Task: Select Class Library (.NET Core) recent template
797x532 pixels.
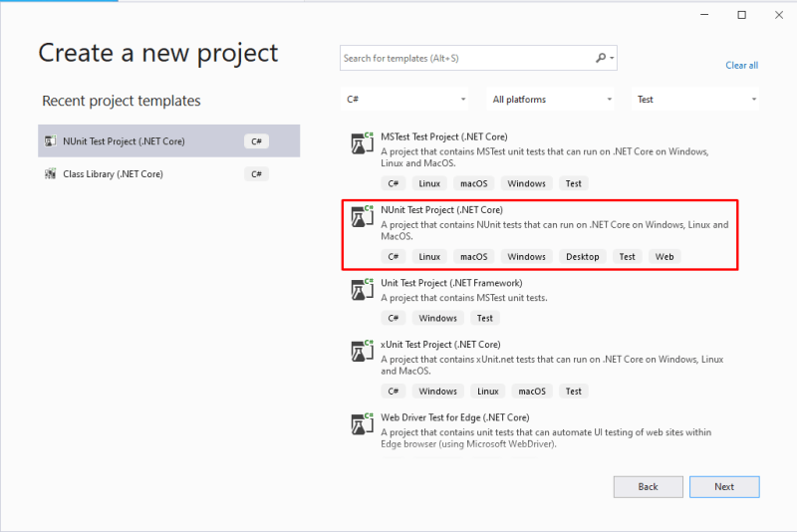Action: point(168,173)
